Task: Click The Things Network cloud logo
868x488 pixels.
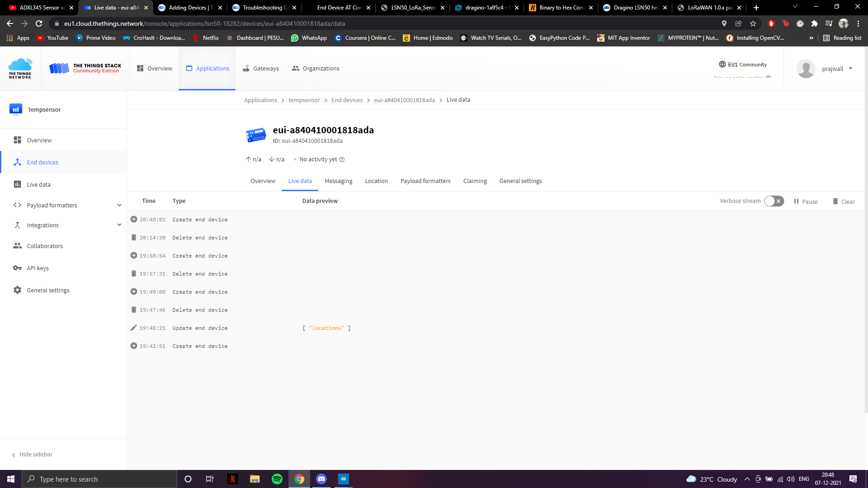Action: 20,69
